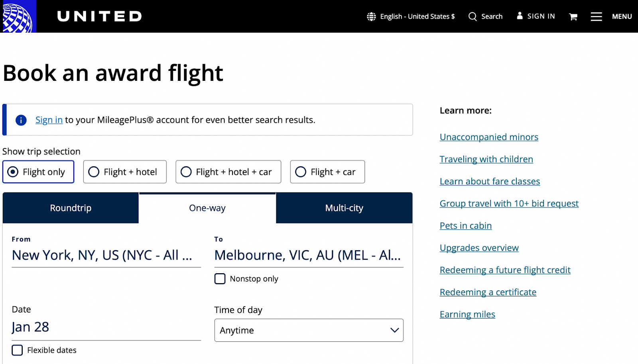Open Learn about fare classes link
Image resolution: width=638 pixels, height=364 pixels.
tap(490, 181)
